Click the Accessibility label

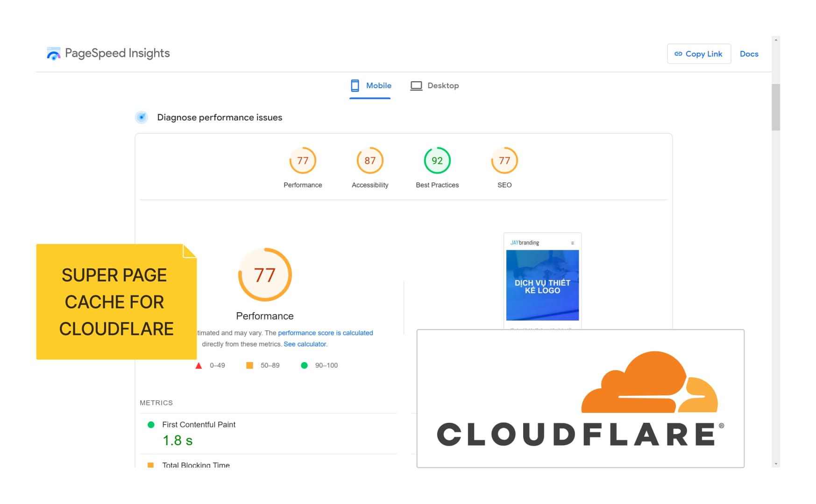tap(370, 185)
